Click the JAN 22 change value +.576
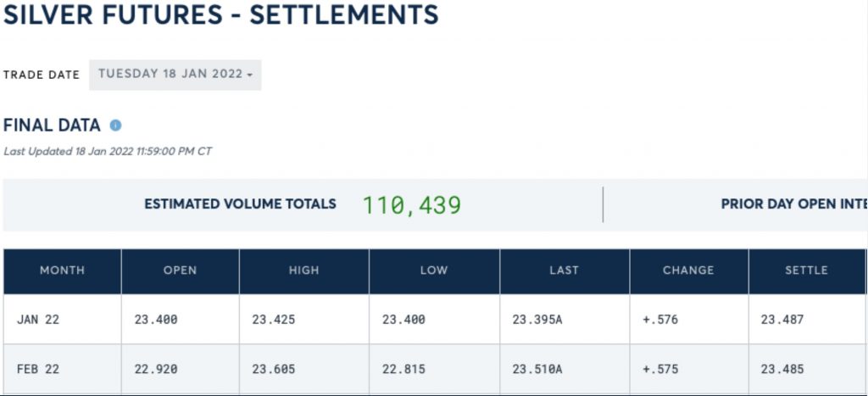Screen dimensions: 868x396 coord(660,320)
